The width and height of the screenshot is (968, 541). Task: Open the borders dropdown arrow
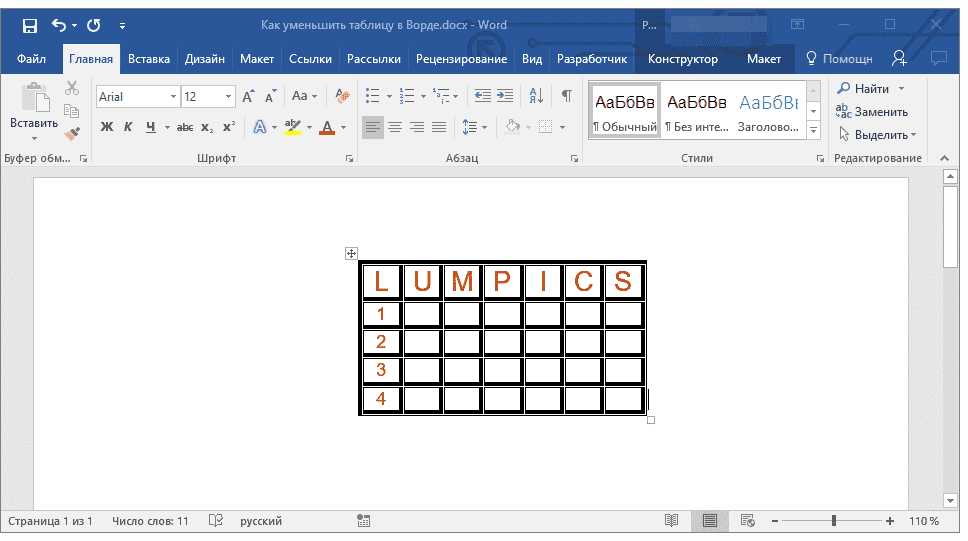click(x=562, y=127)
